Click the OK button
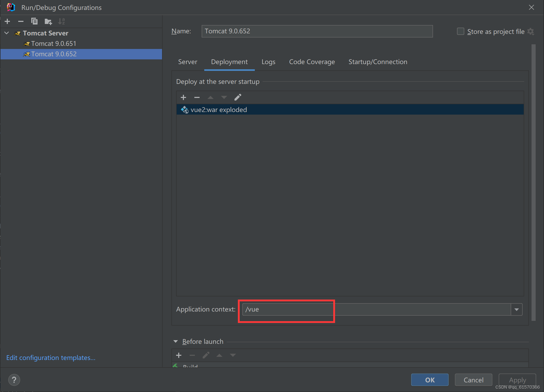This screenshot has height=392, width=544. [x=430, y=380]
